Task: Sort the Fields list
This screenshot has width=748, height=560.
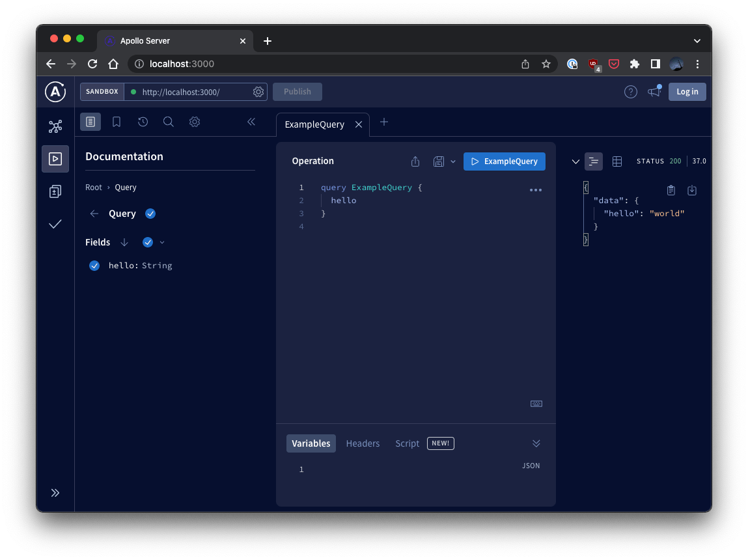Action: pos(124,242)
